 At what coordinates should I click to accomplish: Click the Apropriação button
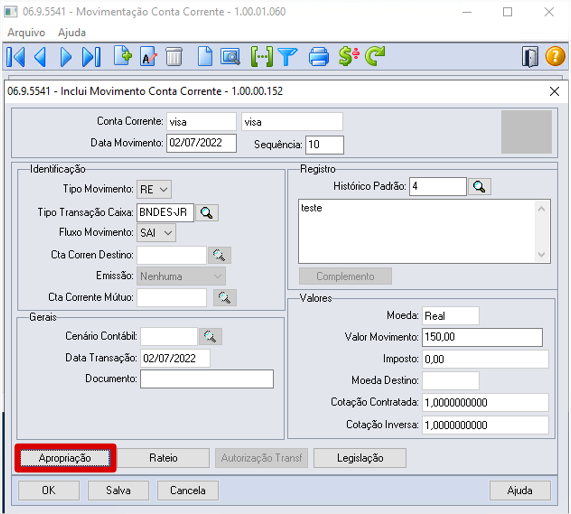pos(65,458)
